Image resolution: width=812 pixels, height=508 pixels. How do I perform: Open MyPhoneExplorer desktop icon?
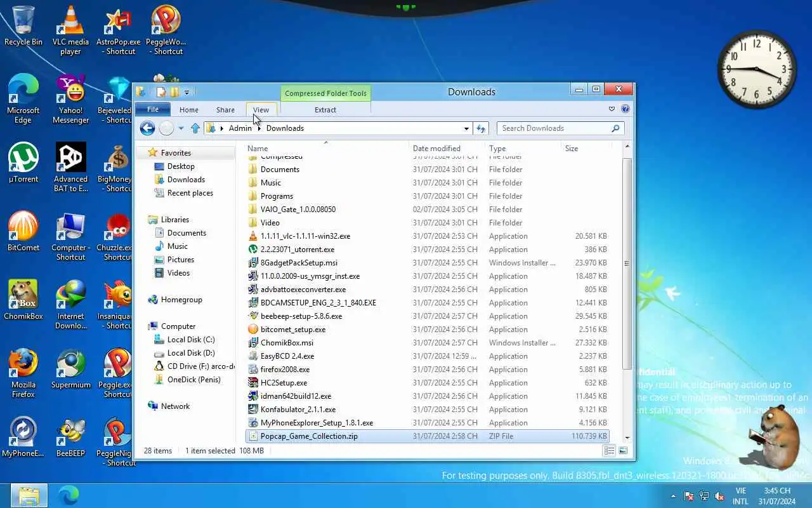[23, 437]
